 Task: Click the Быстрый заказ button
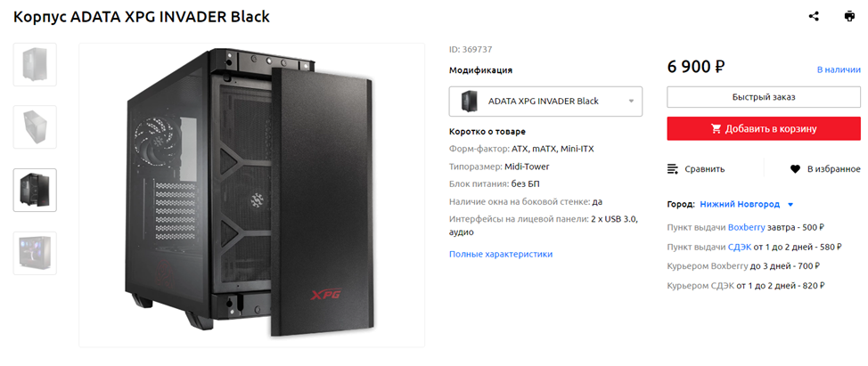pyautogui.click(x=764, y=97)
